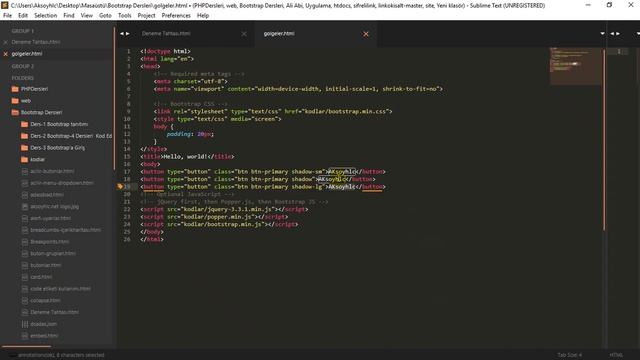Click file icon next to butonlar.html
640x360 pixels.
click(24, 265)
